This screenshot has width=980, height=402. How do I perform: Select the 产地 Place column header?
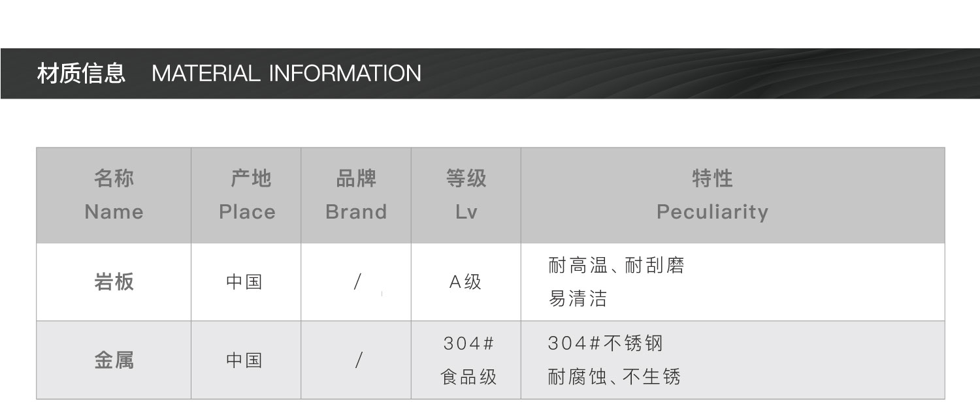(x=247, y=195)
